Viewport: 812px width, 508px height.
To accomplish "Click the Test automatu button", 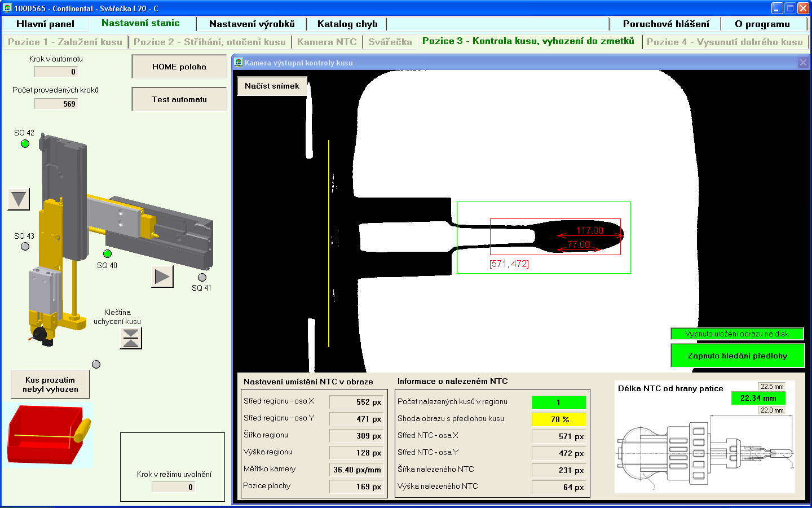I will click(179, 99).
